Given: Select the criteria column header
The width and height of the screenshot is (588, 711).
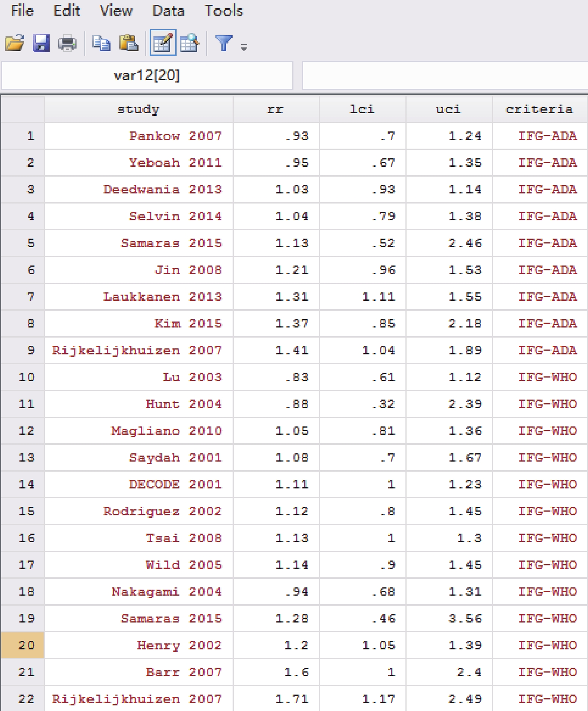Looking at the screenshot, I should coord(540,109).
